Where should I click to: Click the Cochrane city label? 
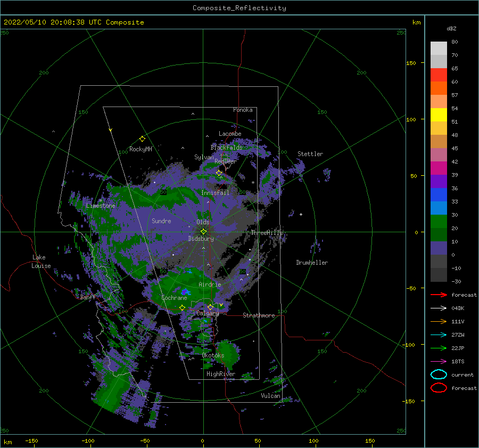tap(174, 298)
